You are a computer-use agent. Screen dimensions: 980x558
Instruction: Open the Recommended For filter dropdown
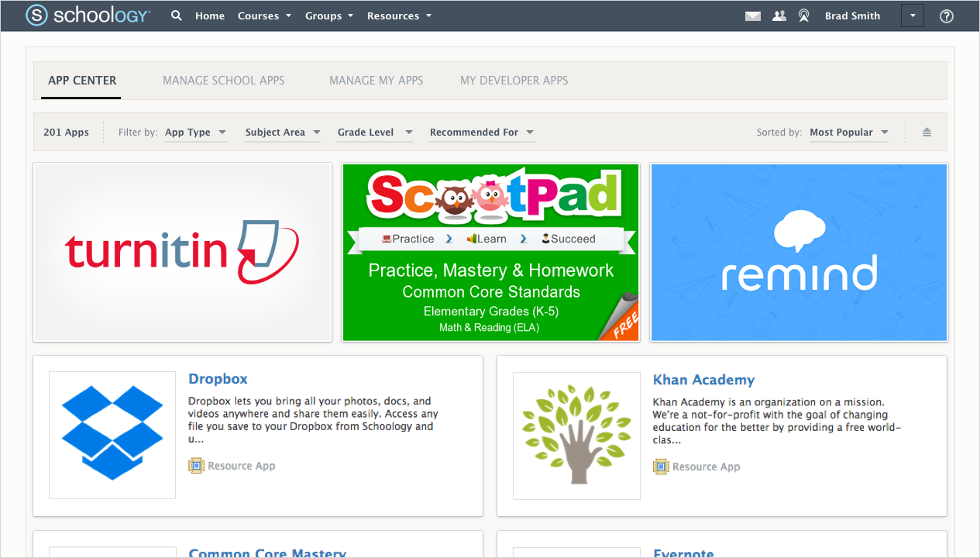click(x=482, y=133)
